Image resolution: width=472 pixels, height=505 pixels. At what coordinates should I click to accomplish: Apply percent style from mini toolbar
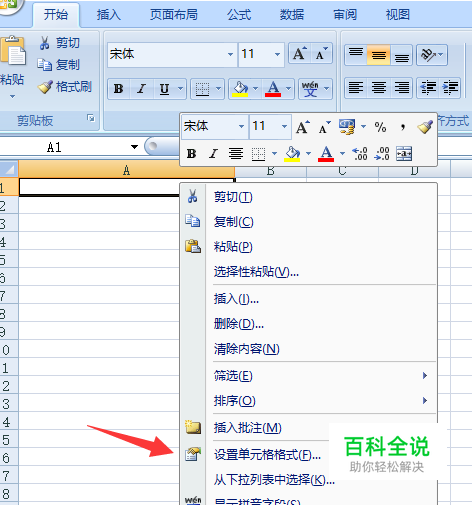pyautogui.click(x=380, y=127)
